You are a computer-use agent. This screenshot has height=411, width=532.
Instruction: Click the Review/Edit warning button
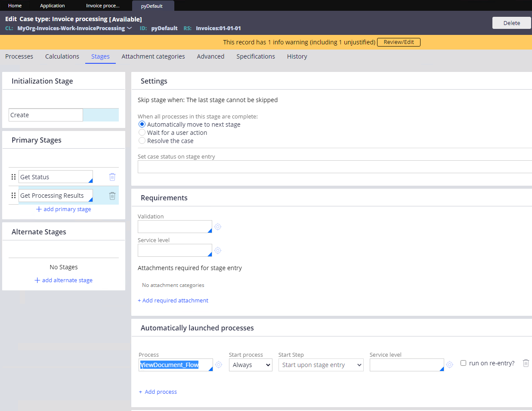pyautogui.click(x=399, y=42)
